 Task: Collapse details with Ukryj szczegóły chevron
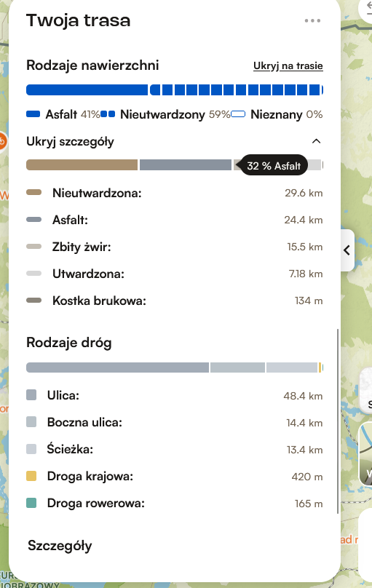click(x=316, y=141)
